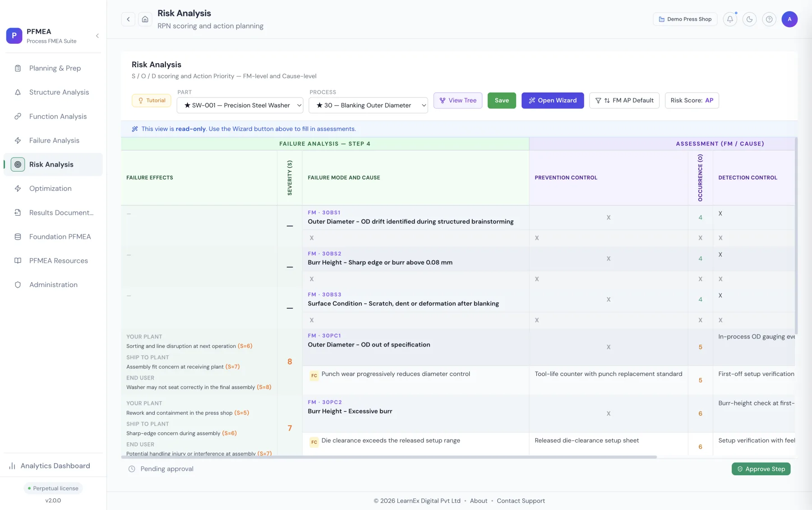Open PFMEA Resources
This screenshot has height=510, width=812.
tap(53, 261)
